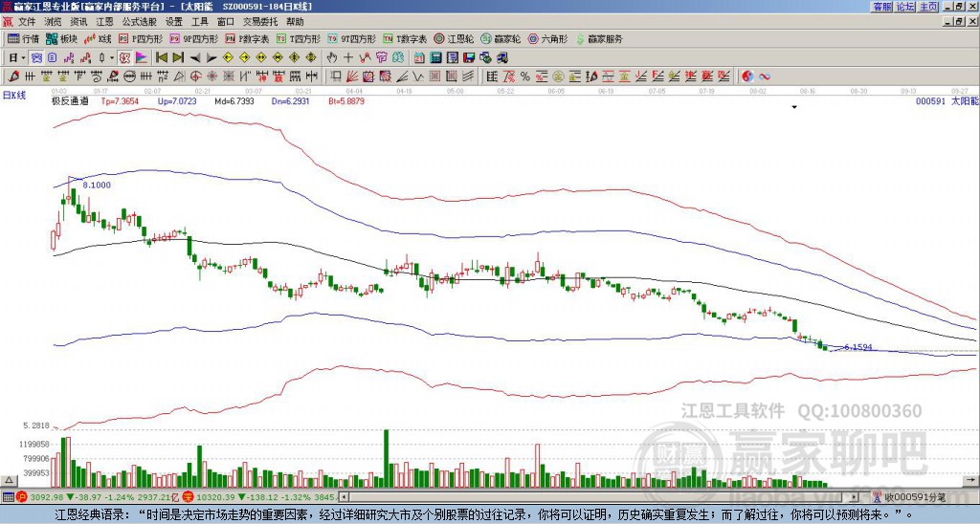The width and height of the screenshot is (980, 524).
Task: Click the 000591 太阳能 stock label
Action: tap(947, 100)
